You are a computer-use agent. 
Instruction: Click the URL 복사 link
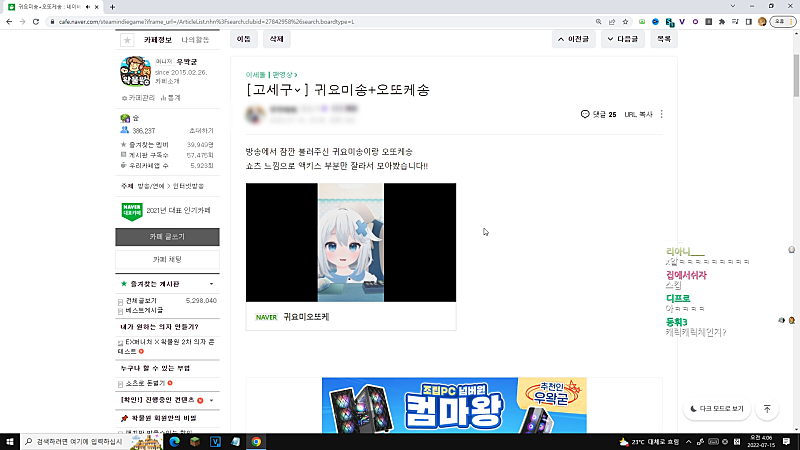pos(638,114)
